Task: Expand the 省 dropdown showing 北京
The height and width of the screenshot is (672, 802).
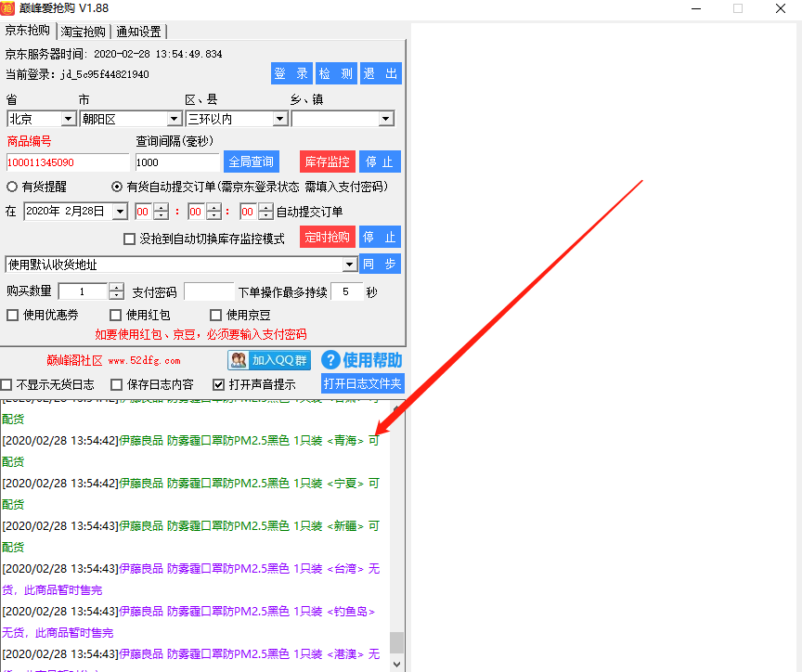Action: [68, 119]
